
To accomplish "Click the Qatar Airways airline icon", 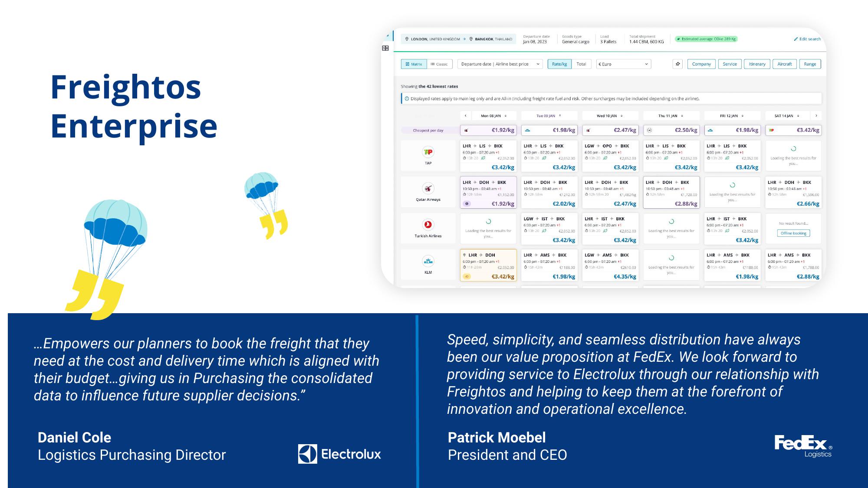I will [428, 188].
